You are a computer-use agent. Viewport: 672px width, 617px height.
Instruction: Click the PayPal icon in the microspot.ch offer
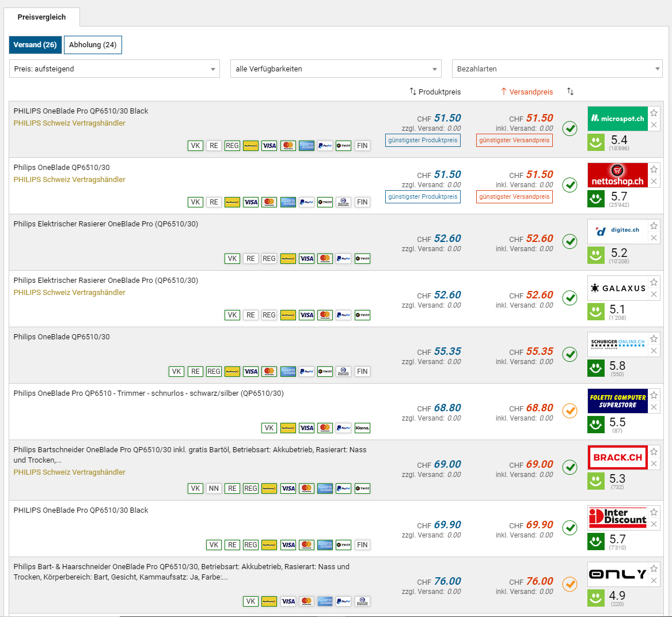click(x=325, y=146)
